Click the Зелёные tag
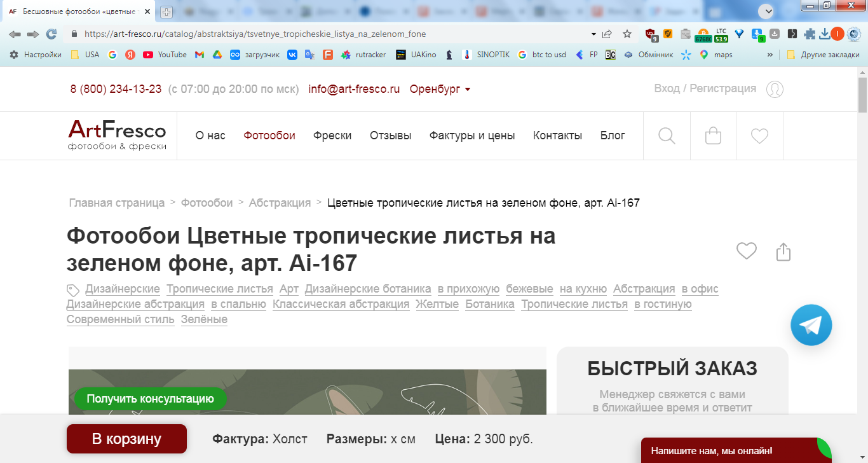This screenshot has width=868, height=463. [204, 320]
